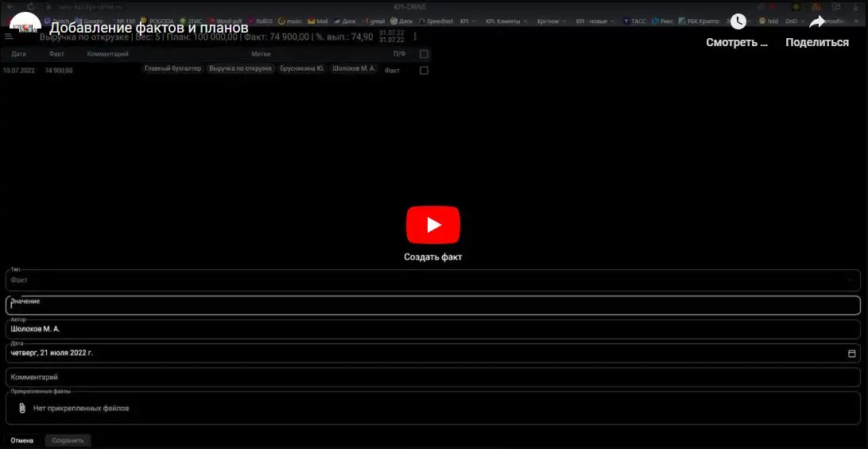Screen dimensions: 868x449
Task: Open the 'Kpi-now' bookmark folder
Action: point(551,21)
